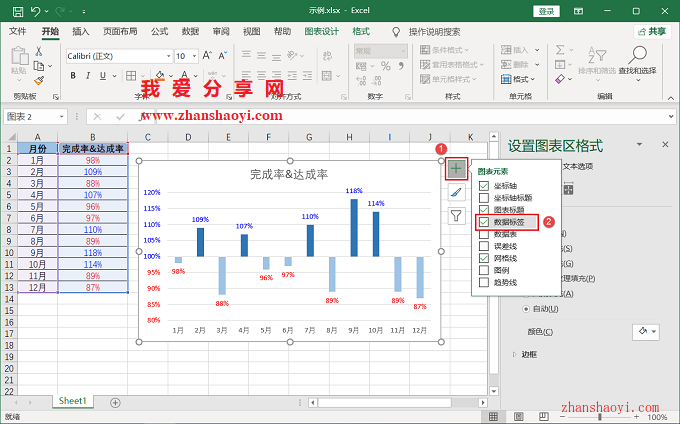This screenshot has width=680, height=424.
Task: Enable the 图例 checkbox
Action: point(484,271)
